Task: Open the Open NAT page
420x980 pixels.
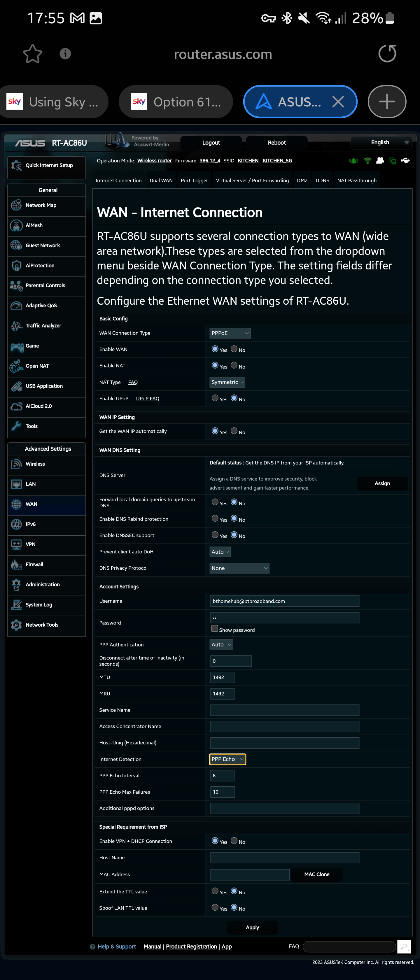Action: pos(46,366)
